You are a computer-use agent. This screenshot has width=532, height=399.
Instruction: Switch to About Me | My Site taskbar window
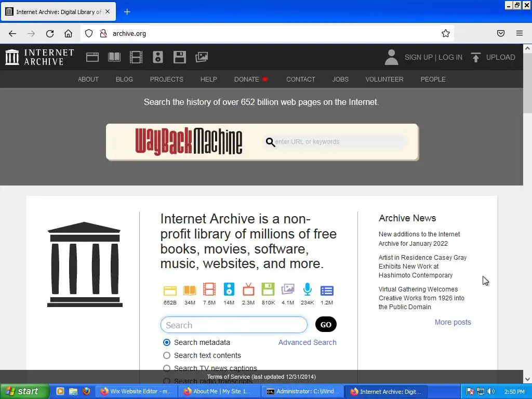pos(220,391)
